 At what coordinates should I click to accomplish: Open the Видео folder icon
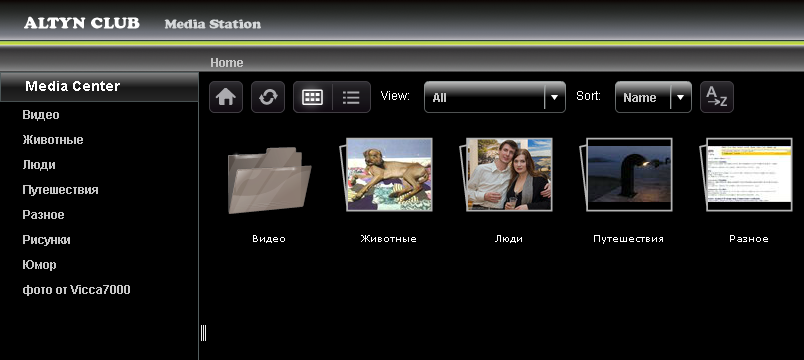269,180
